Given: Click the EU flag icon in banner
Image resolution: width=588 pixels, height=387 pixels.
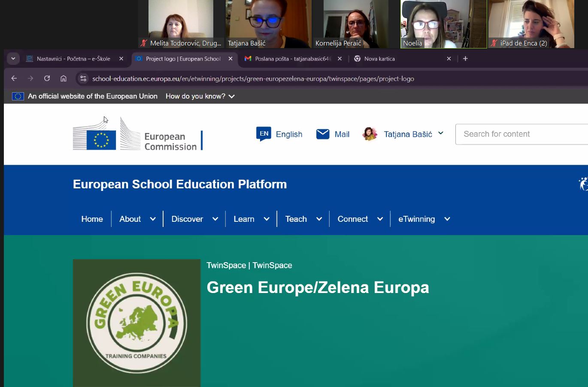Looking at the screenshot, I should [x=18, y=96].
